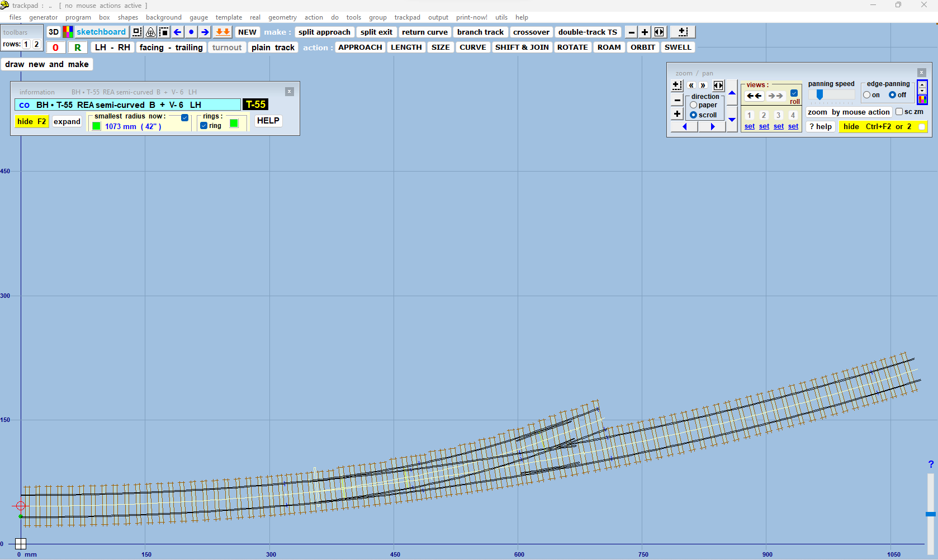Image resolution: width=938 pixels, height=560 pixels.
Task: Toggle facing - trailing
Action: (171, 48)
